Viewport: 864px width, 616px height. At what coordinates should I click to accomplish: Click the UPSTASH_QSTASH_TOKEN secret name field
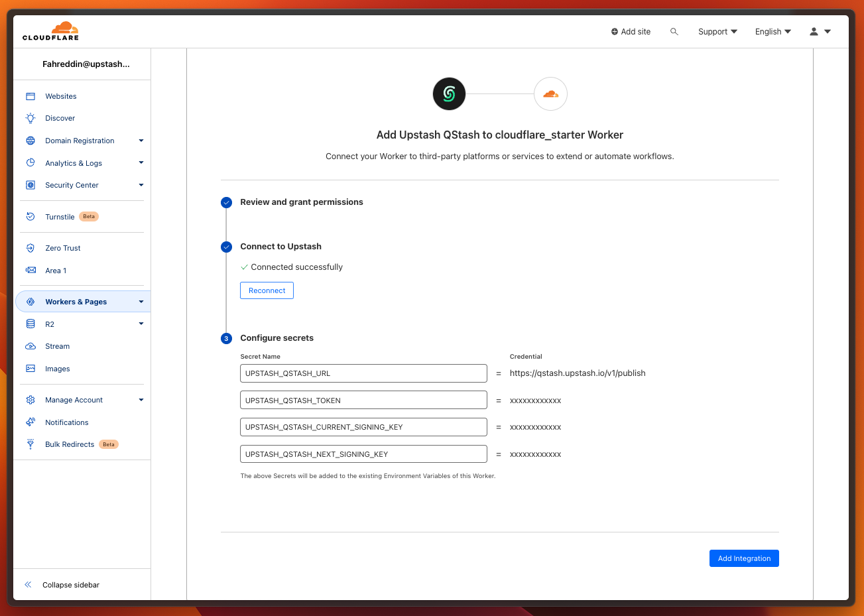(363, 400)
